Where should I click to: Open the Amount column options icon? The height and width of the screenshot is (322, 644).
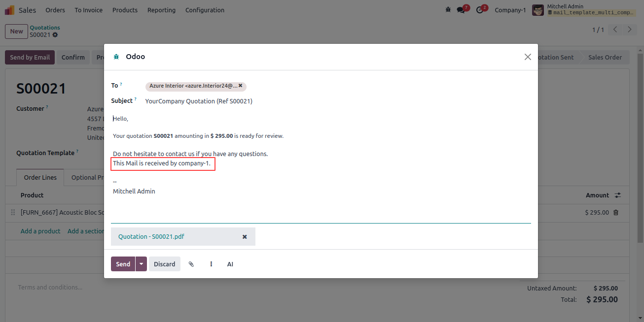pyautogui.click(x=618, y=195)
